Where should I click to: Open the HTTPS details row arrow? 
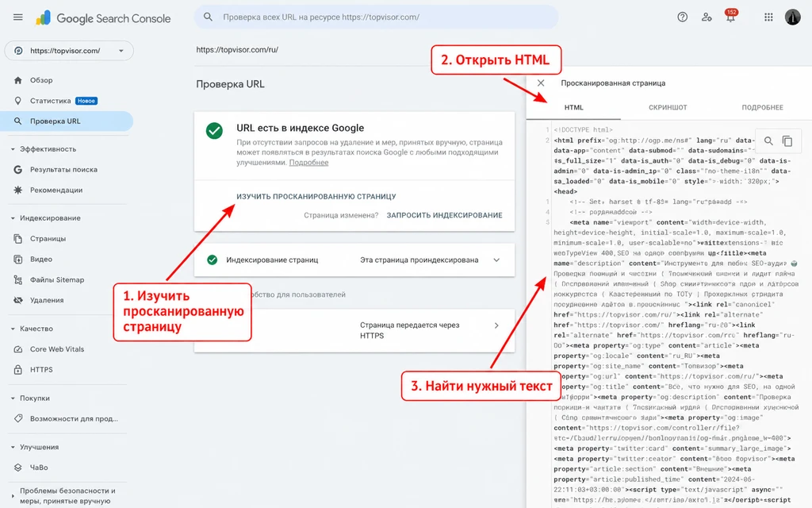point(496,325)
